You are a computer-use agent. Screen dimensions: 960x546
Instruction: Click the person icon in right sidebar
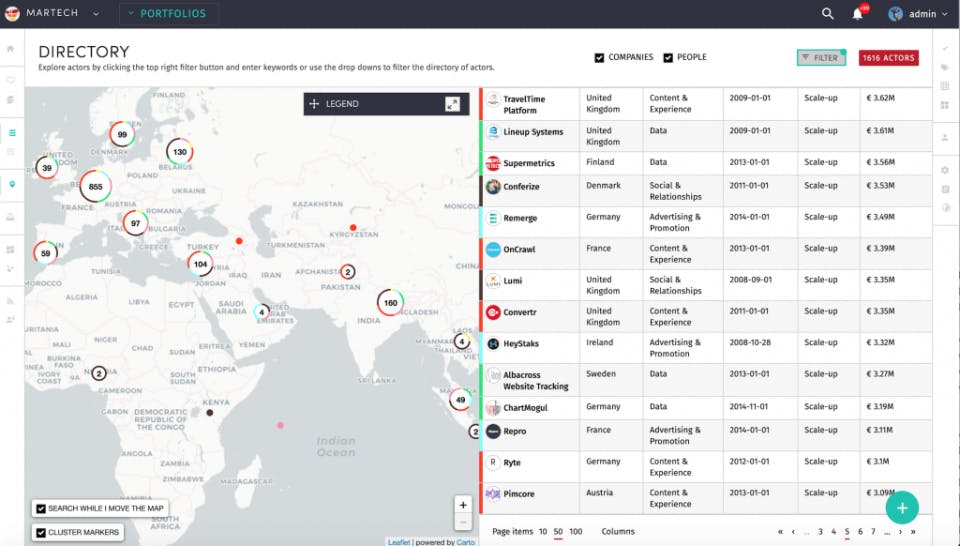[945, 138]
